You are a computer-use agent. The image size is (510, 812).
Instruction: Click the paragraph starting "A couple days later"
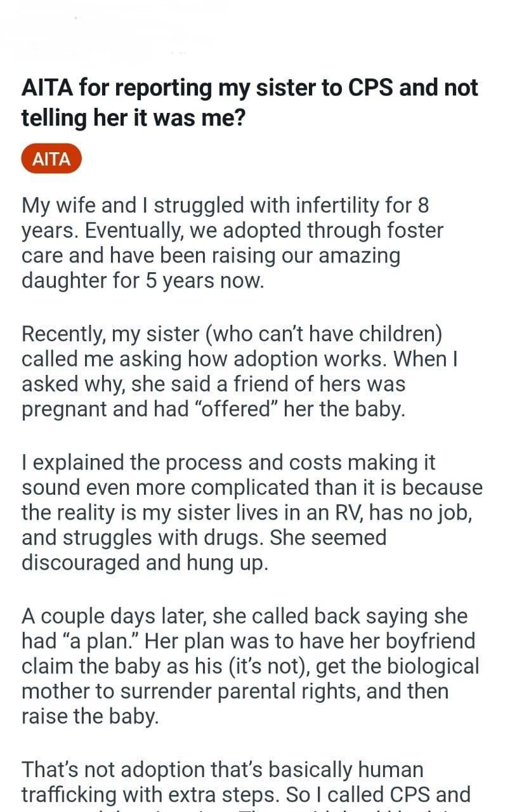(248, 665)
